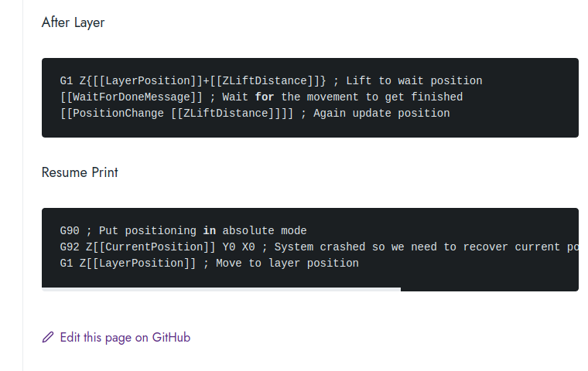Viewport: 588px width, 371px height.
Task: Click the Resume Print heading
Action: [x=80, y=172]
